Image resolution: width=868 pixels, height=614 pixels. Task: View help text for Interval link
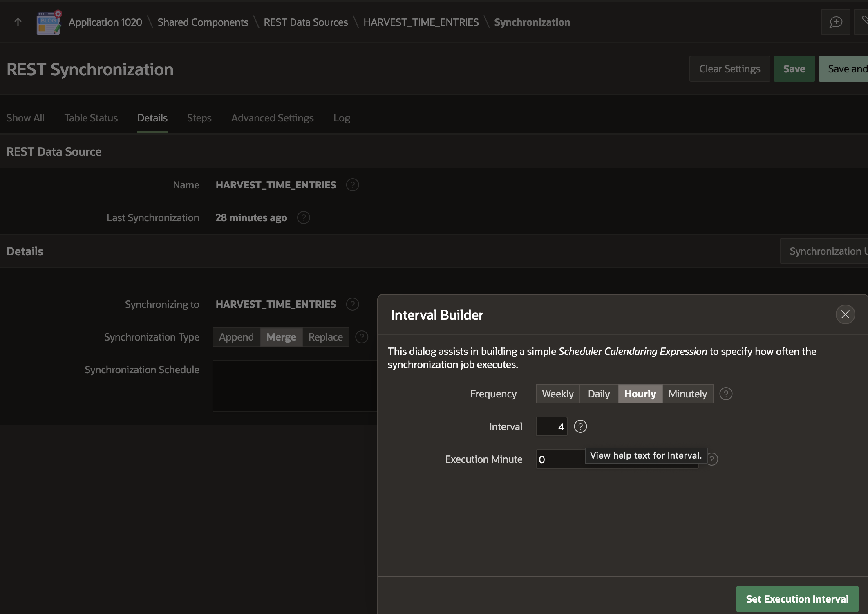coord(579,426)
